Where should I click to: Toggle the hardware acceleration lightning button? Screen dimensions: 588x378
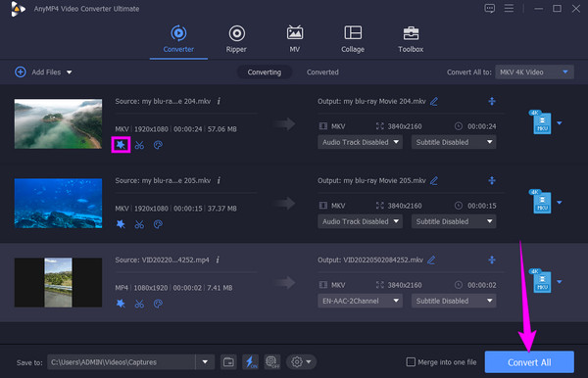click(251, 362)
